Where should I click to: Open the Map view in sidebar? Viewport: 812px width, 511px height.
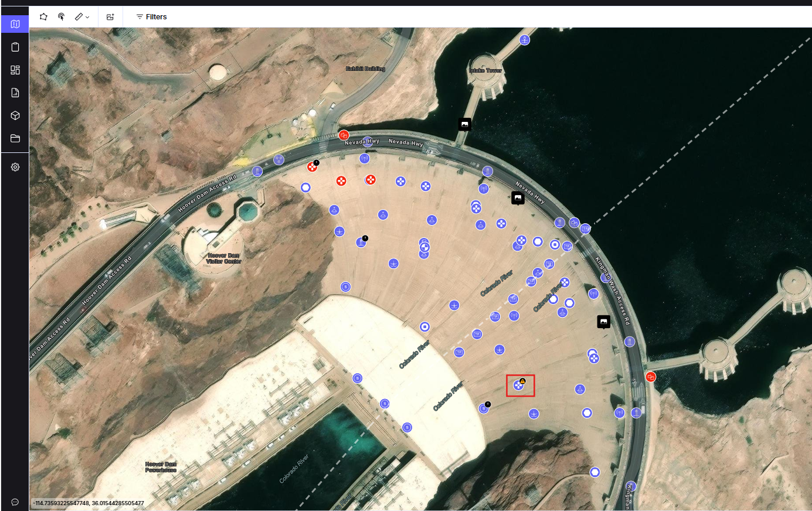(15, 24)
